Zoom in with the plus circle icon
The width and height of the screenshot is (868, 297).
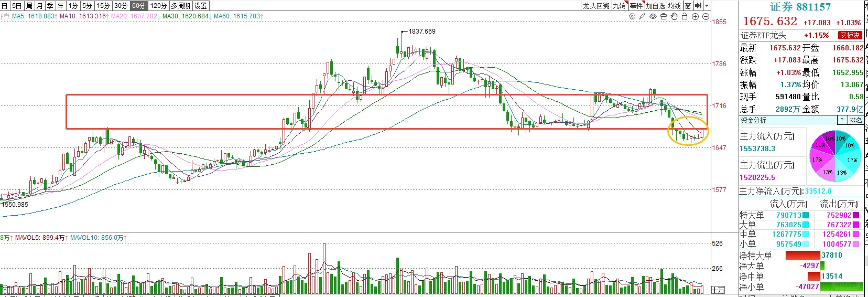point(695,16)
